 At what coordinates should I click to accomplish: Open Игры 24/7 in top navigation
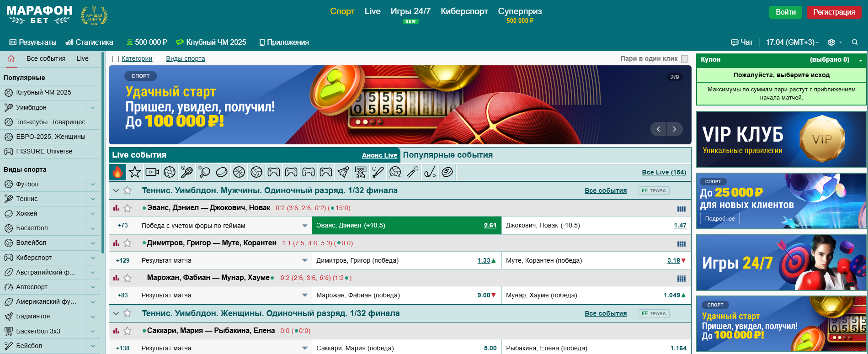tap(410, 11)
